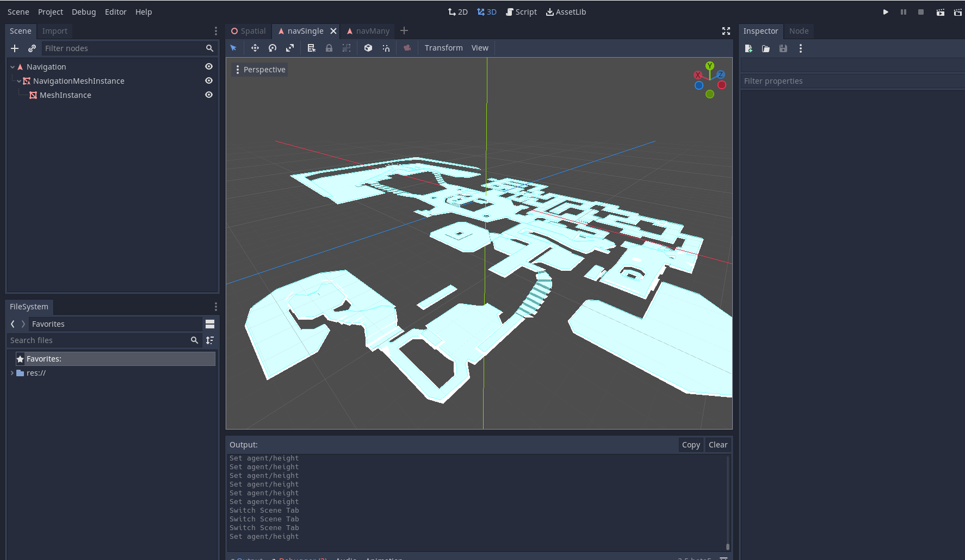965x560 pixels.
Task: Toggle preview cinematic camera icon
Action: pos(407,48)
